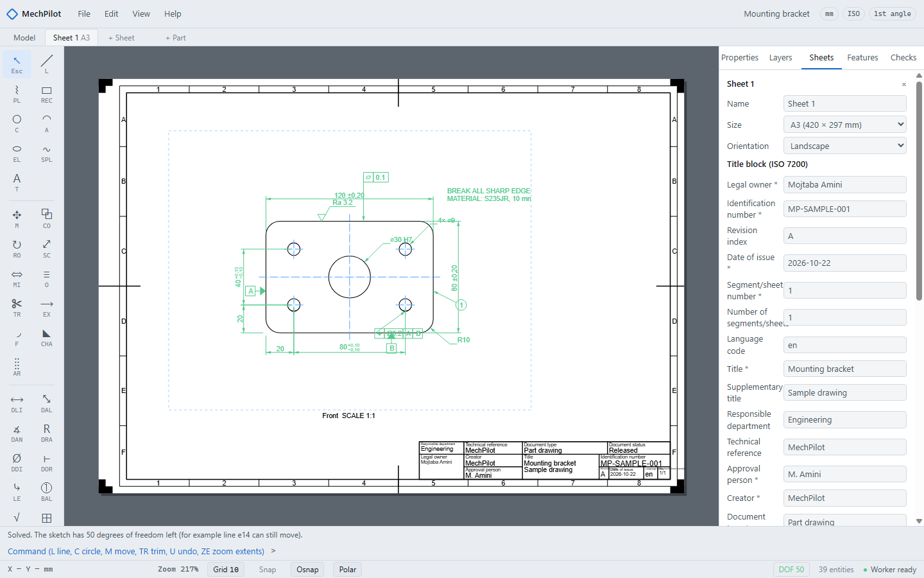
Task: Select the Ellipse EL tool
Action: pos(17,153)
